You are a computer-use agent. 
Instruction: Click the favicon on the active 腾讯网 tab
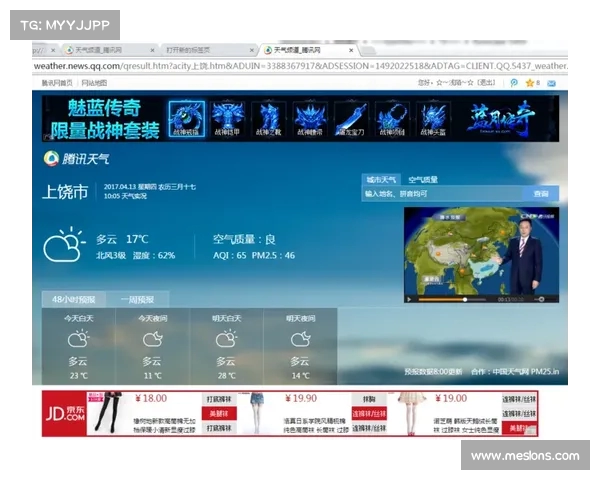[x=268, y=50]
